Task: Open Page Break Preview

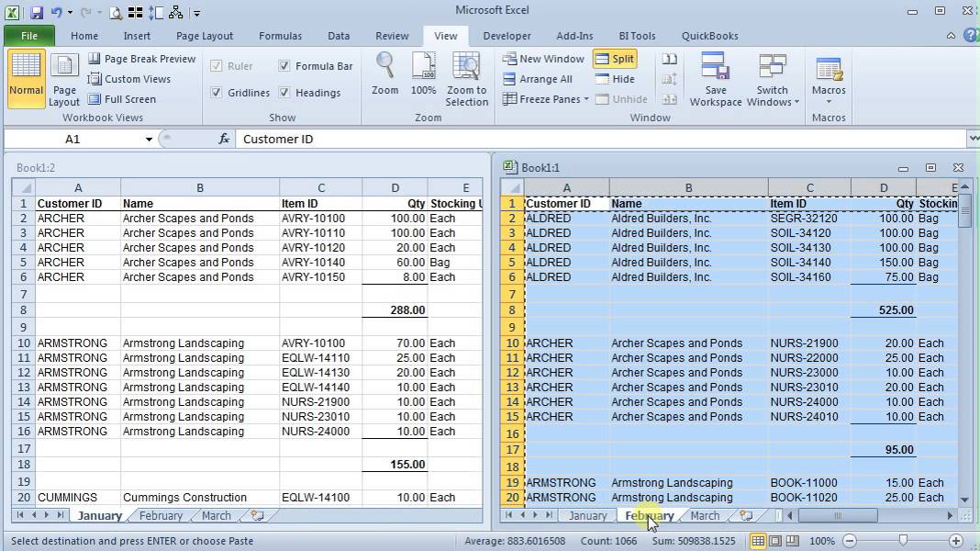Action: (x=141, y=59)
